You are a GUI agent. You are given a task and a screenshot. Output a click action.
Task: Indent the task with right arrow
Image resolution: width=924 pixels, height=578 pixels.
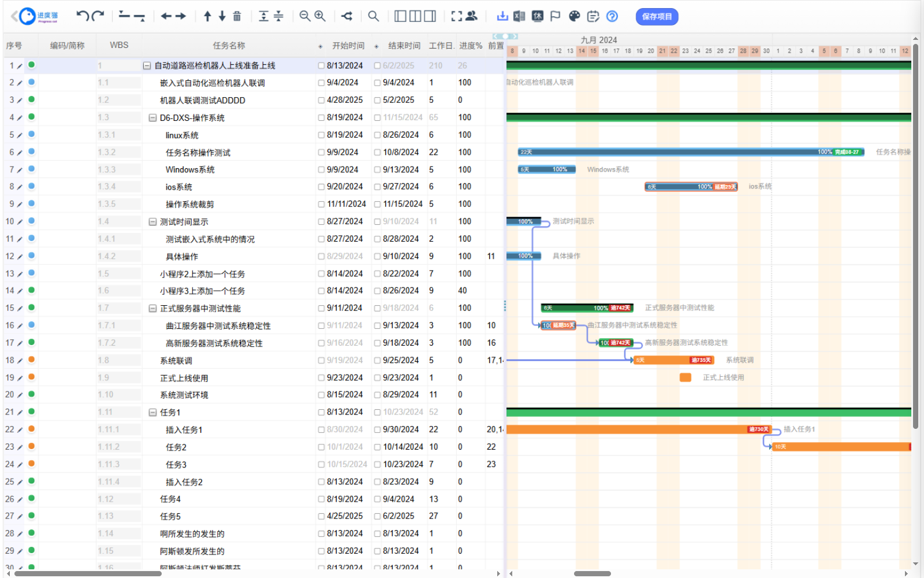[181, 16]
